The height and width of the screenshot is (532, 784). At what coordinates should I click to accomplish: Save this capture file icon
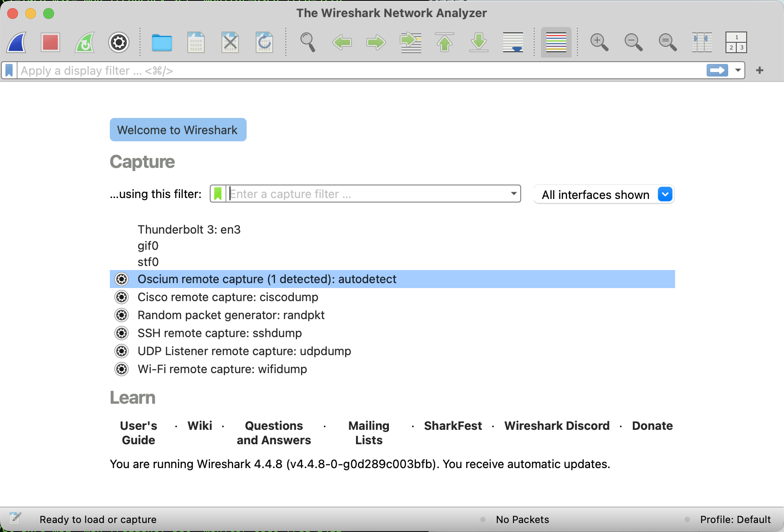(196, 42)
